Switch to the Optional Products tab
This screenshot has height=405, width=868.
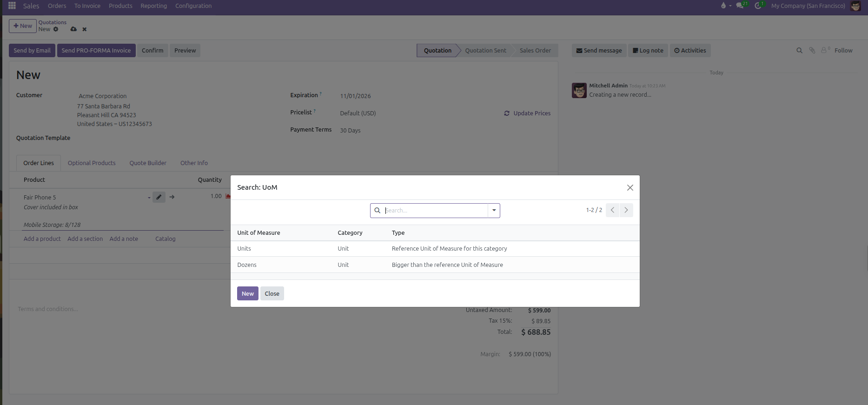[92, 163]
